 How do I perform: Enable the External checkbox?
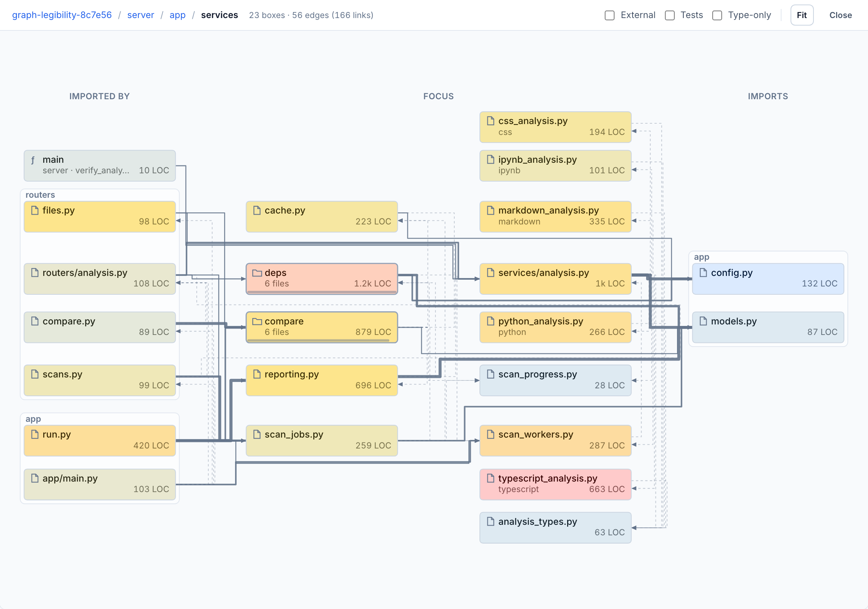609,15
